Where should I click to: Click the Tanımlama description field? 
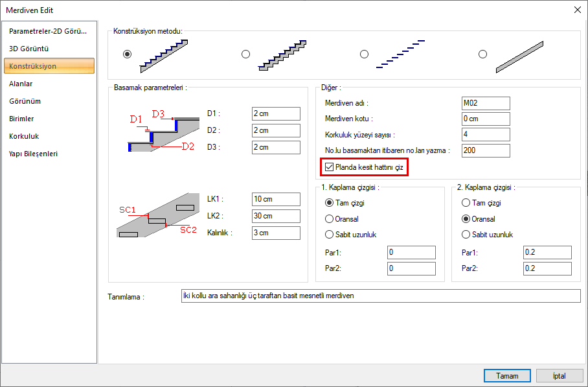click(381, 296)
